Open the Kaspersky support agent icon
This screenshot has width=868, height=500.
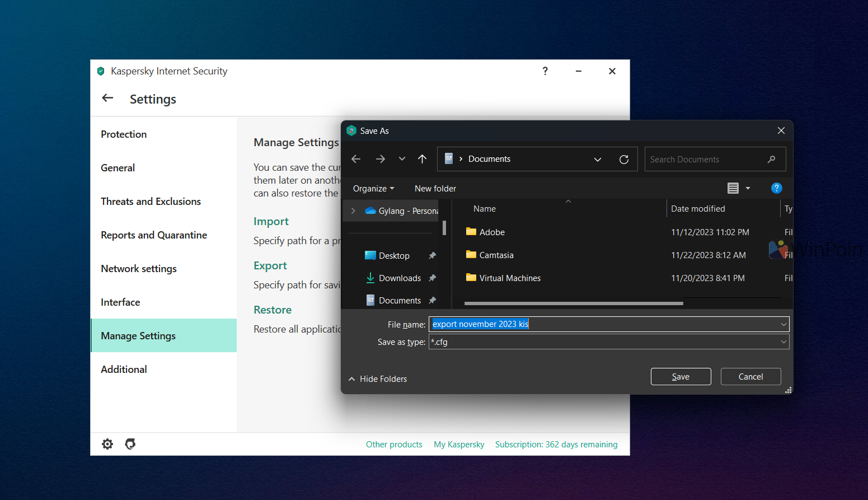click(130, 444)
